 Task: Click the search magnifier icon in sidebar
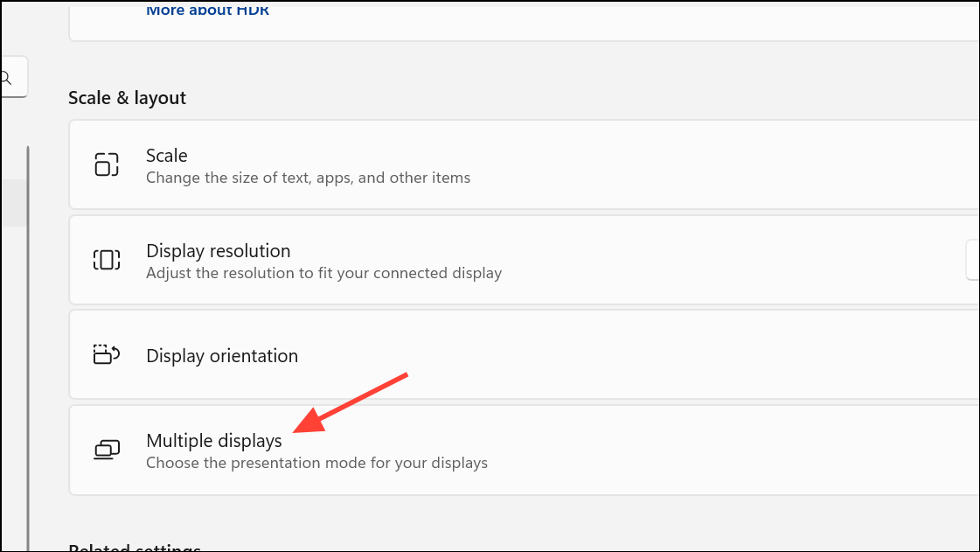pos(5,78)
